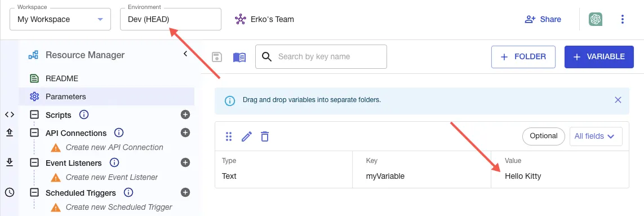Open the README item

click(61, 78)
